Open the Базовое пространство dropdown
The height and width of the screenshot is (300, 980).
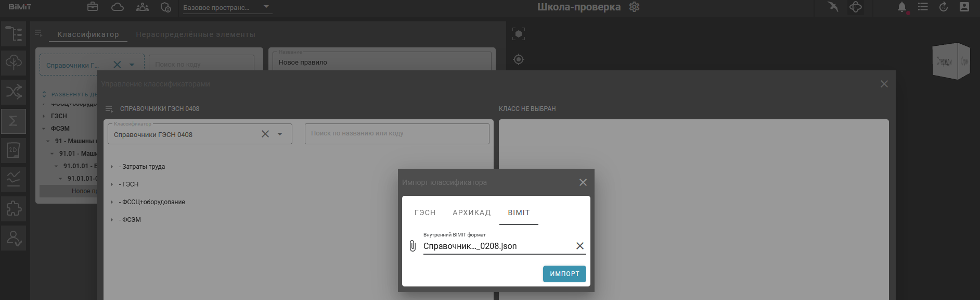[x=266, y=7]
